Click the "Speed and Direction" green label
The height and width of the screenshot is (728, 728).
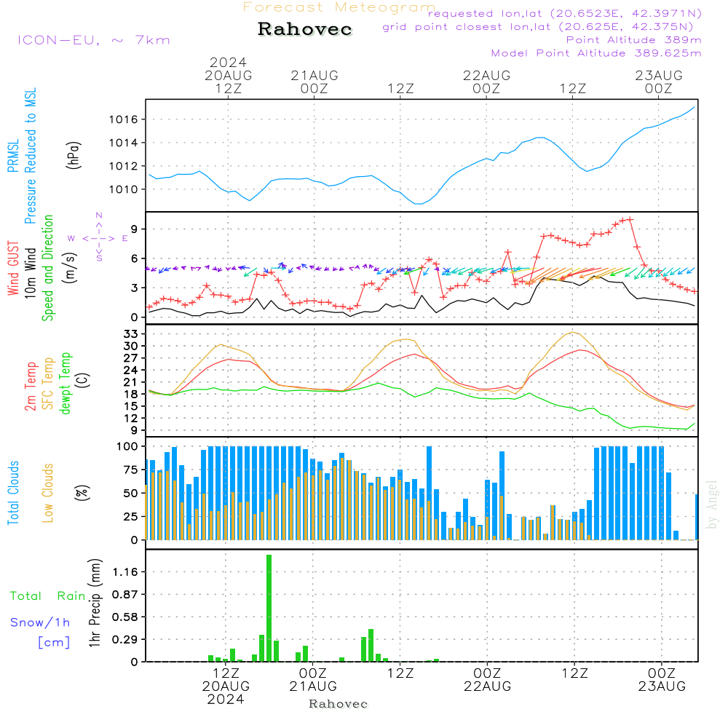pos(47,268)
